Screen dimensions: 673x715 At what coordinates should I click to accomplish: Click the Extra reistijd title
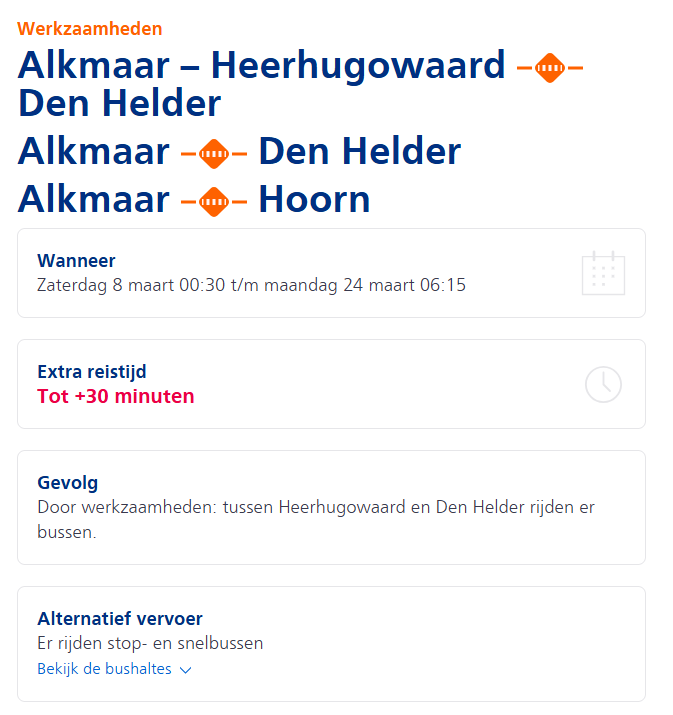92,372
